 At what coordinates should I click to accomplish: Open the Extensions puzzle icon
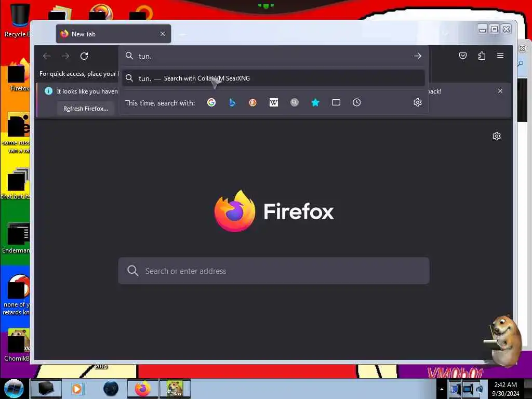pyautogui.click(x=482, y=56)
